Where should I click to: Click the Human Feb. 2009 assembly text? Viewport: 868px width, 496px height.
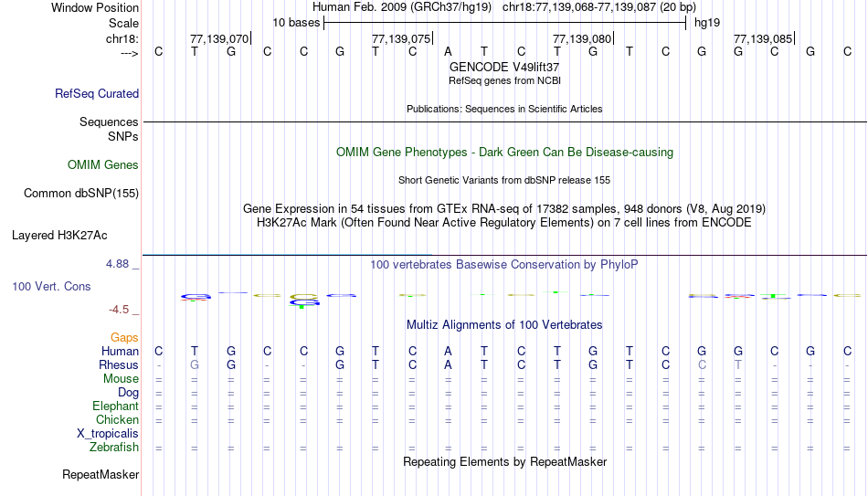coord(402,7)
